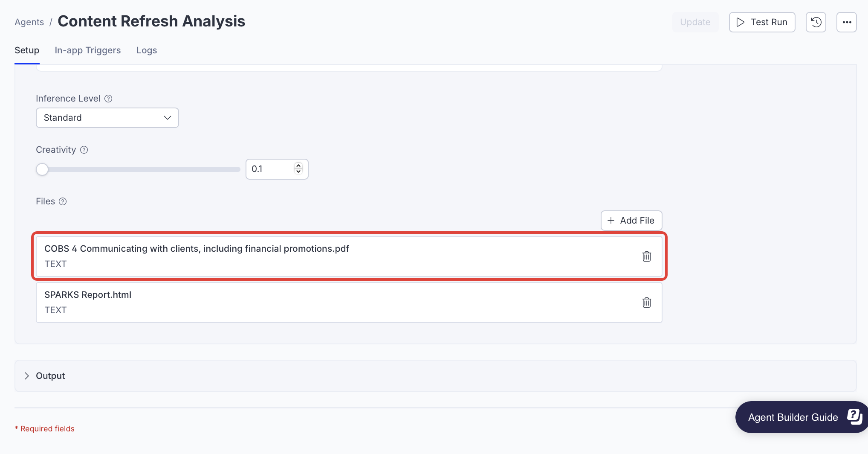
Task: Show Files help tooltip icon
Action: (63, 201)
